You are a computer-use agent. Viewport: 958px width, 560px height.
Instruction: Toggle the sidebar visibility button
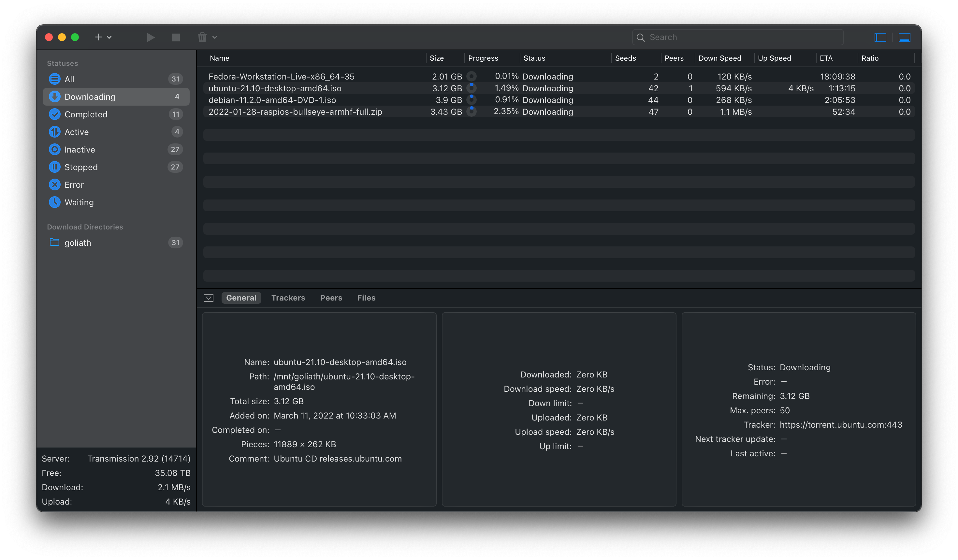click(880, 37)
